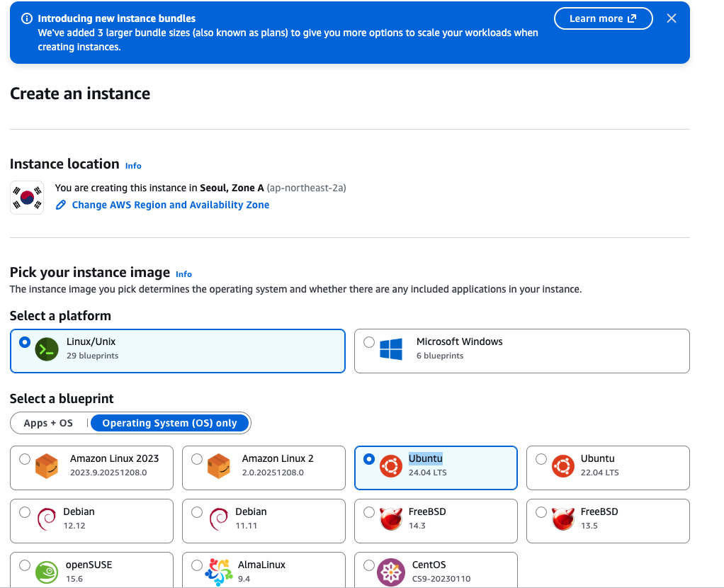Open the Learn more link button
Screen dimensions: 724x588
pos(603,18)
